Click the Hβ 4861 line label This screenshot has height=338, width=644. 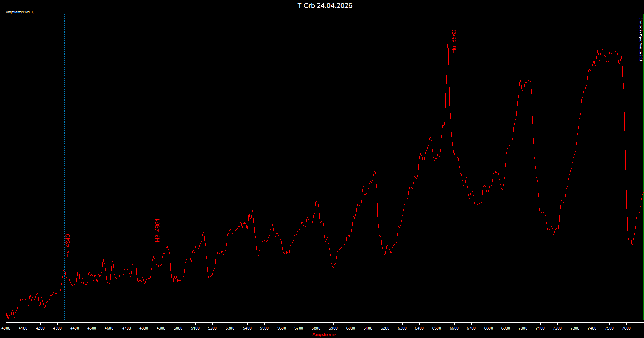pyautogui.click(x=158, y=230)
